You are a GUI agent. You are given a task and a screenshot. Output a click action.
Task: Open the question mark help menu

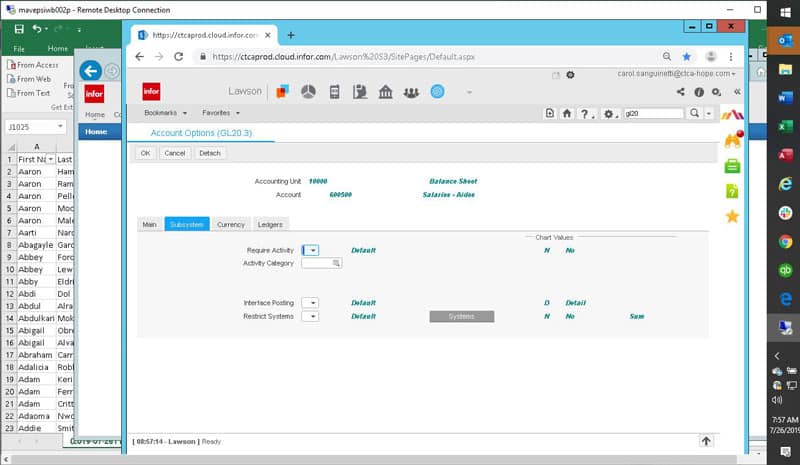click(586, 114)
